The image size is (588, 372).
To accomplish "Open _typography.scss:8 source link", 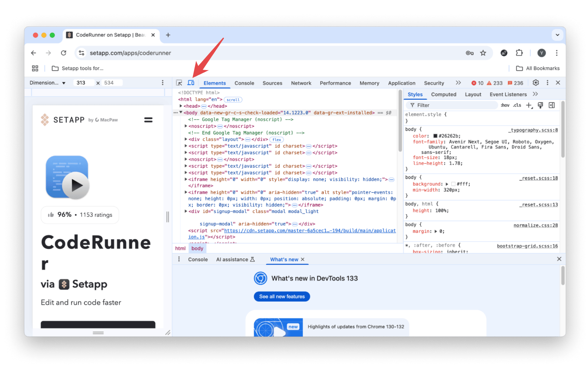I will [x=533, y=130].
